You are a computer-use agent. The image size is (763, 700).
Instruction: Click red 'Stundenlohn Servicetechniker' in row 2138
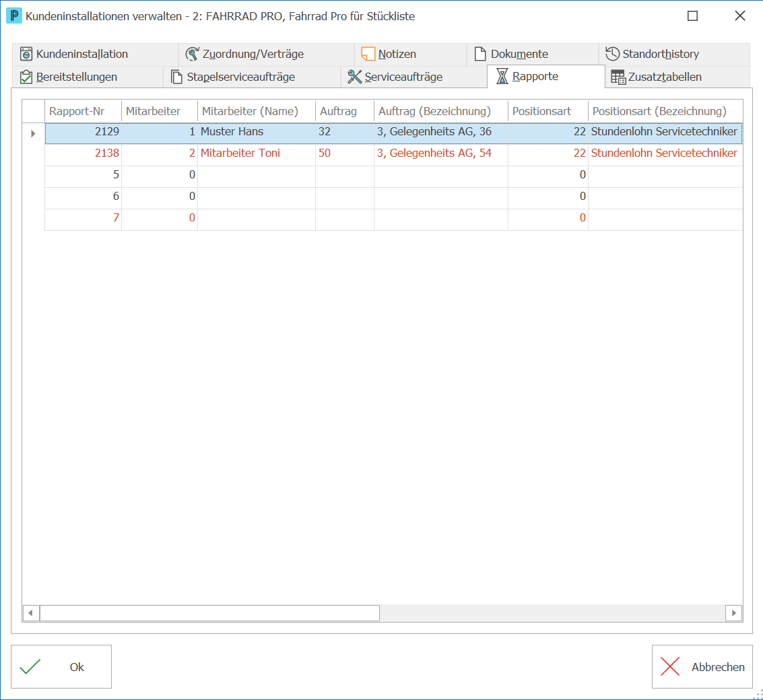click(x=665, y=153)
